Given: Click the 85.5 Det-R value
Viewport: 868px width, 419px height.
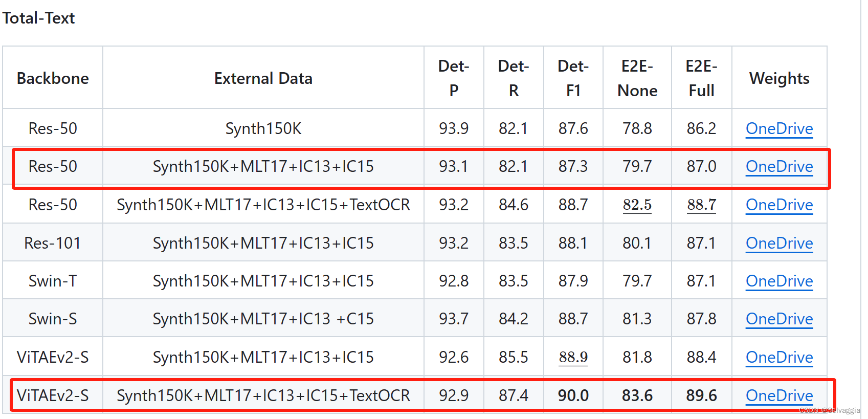Looking at the screenshot, I should point(514,357).
